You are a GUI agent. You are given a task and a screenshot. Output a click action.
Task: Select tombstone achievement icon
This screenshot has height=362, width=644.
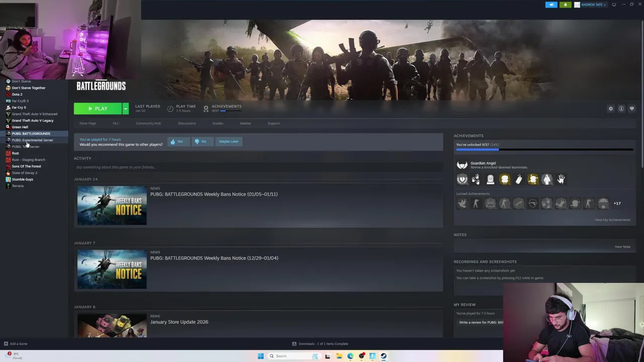coord(490,179)
